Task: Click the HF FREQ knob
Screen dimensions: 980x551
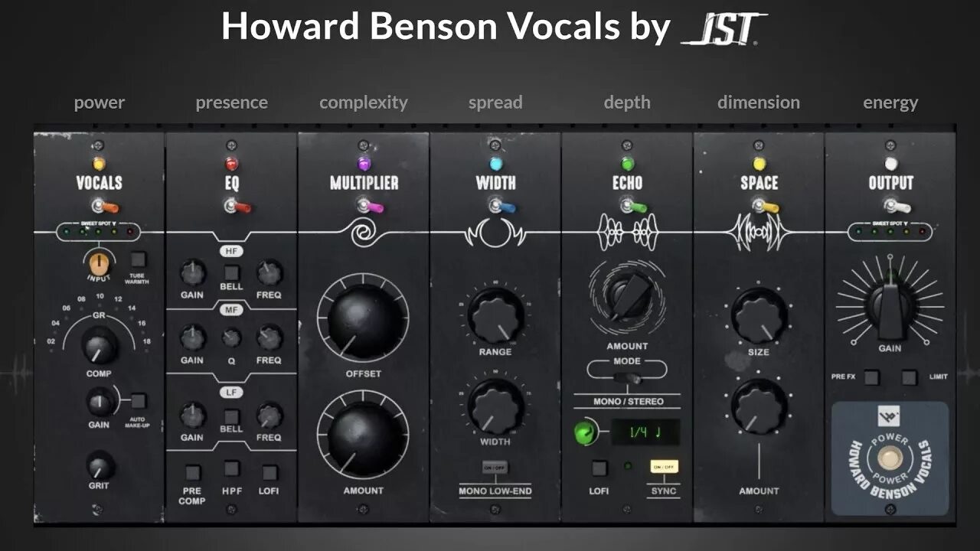Action: [269, 272]
